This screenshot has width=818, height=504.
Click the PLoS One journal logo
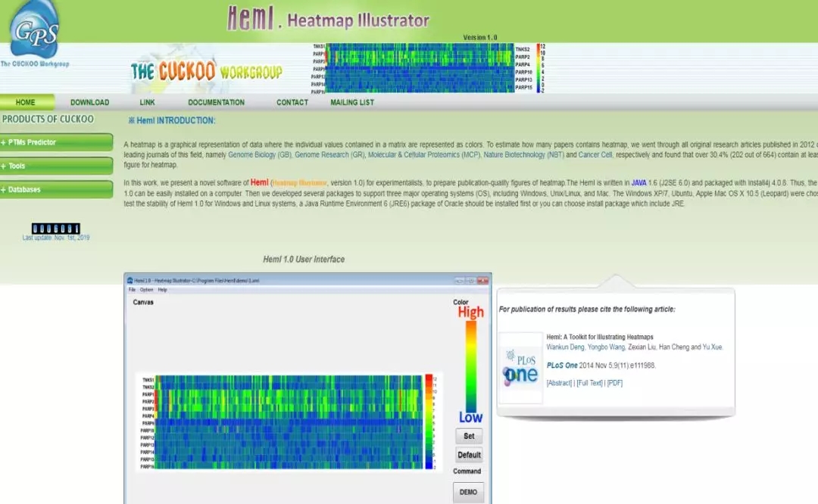(520, 369)
